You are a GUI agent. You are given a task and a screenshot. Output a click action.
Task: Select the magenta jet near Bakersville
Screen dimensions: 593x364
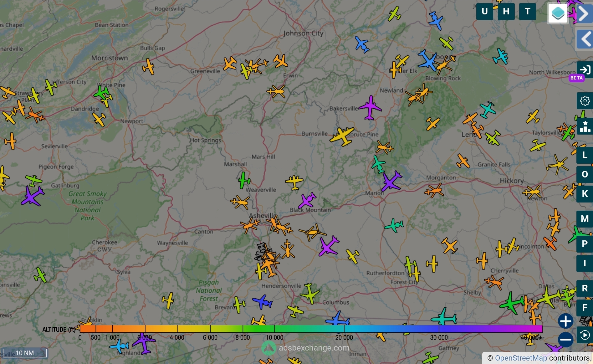(370, 108)
